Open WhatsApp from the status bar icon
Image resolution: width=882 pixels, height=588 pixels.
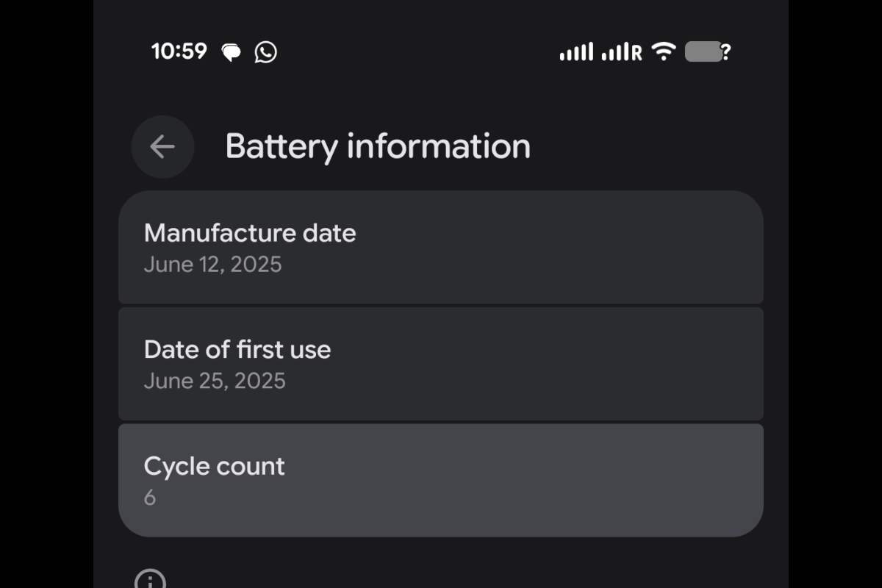point(265,51)
